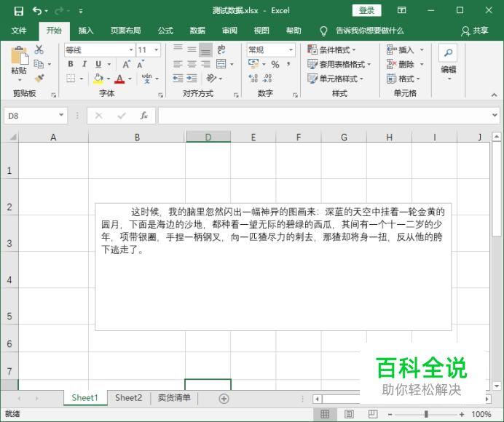The width and height of the screenshot is (504, 422).
Task: Click the Merge and Center icon
Action: [221, 64]
